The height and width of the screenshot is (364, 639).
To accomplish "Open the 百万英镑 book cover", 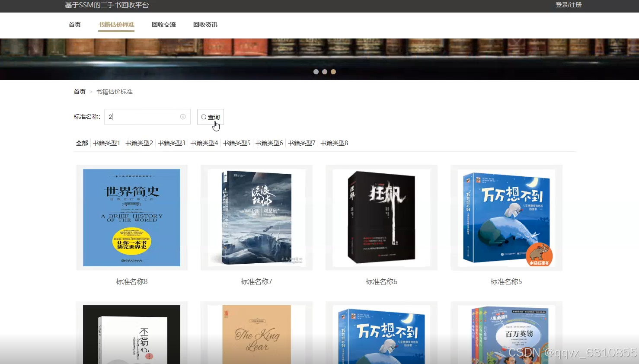I will pyautogui.click(x=506, y=335).
